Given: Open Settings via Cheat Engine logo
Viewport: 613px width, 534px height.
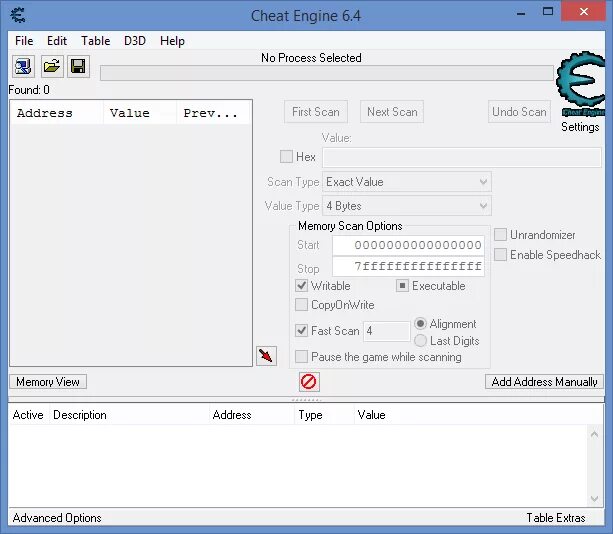Looking at the screenshot, I should tap(580, 84).
